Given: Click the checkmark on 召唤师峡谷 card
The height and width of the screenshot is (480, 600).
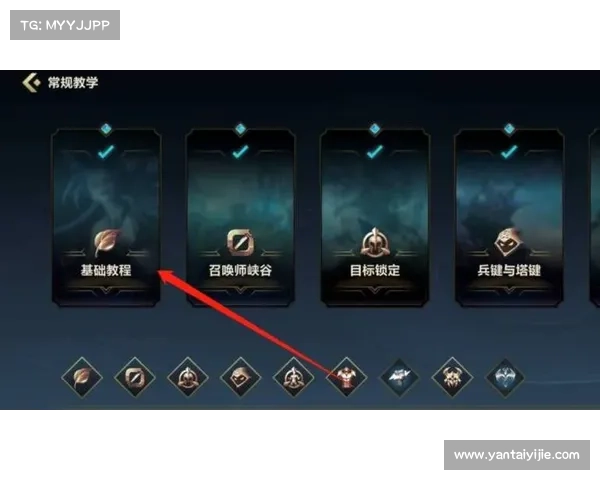Looking at the screenshot, I should 240,152.
